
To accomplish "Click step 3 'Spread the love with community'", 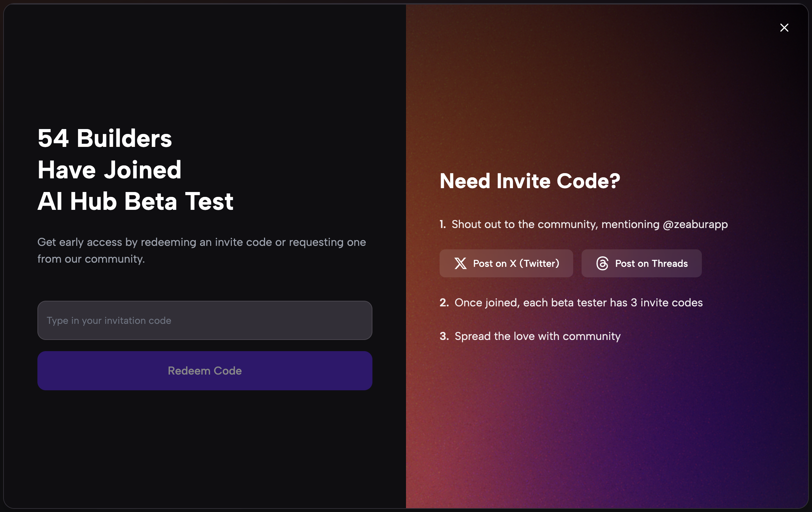I will [x=537, y=336].
